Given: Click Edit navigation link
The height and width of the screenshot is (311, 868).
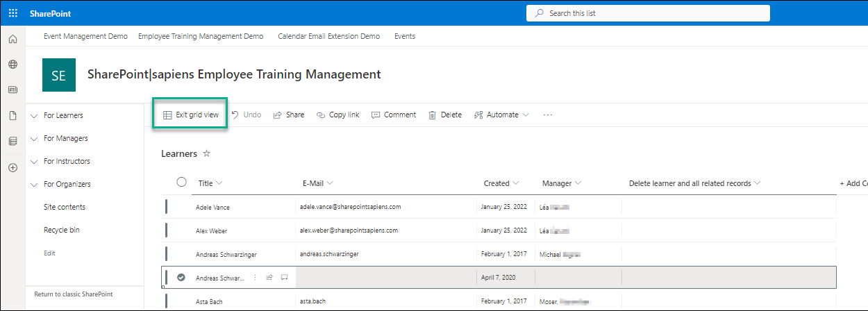Looking at the screenshot, I should point(49,253).
